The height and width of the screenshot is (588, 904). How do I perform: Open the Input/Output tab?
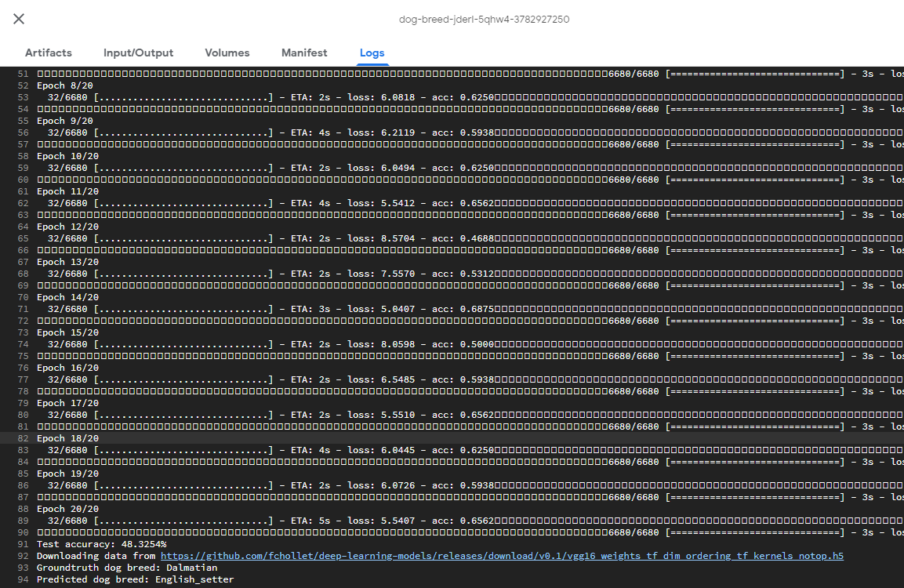pyautogui.click(x=138, y=53)
